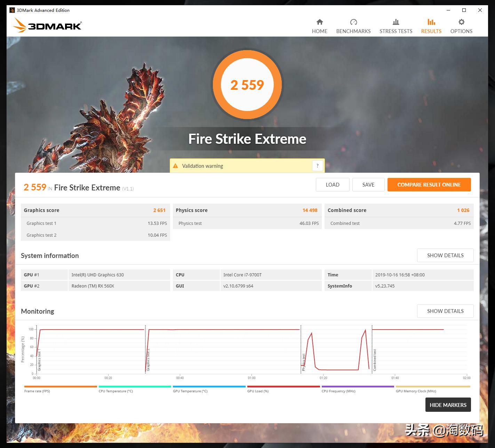Click COMPARE RESULT ONLINE
The height and width of the screenshot is (448, 495).
coord(429,184)
